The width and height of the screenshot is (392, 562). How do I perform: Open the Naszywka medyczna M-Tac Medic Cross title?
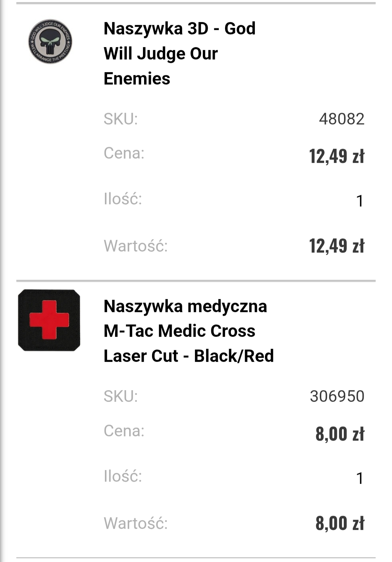click(188, 331)
